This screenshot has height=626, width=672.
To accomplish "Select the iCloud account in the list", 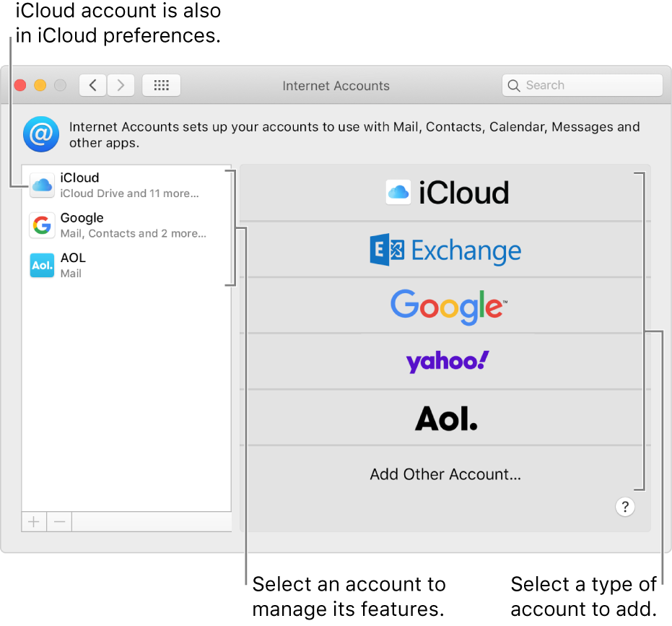I will (x=126, y=186).
